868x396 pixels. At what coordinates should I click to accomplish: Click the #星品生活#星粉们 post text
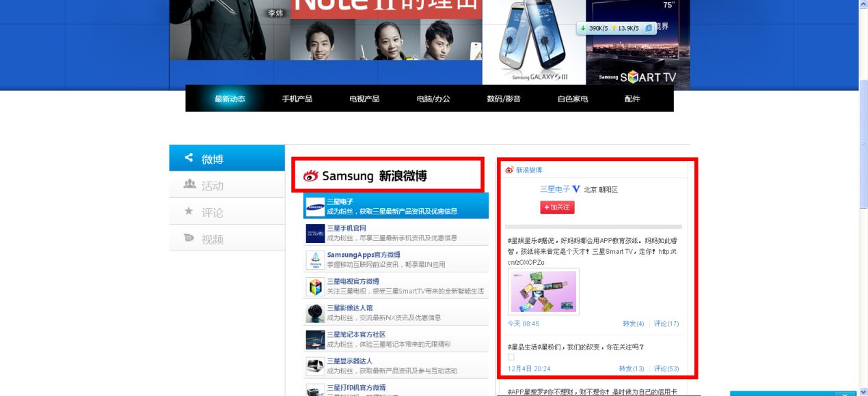pos(576,347)
